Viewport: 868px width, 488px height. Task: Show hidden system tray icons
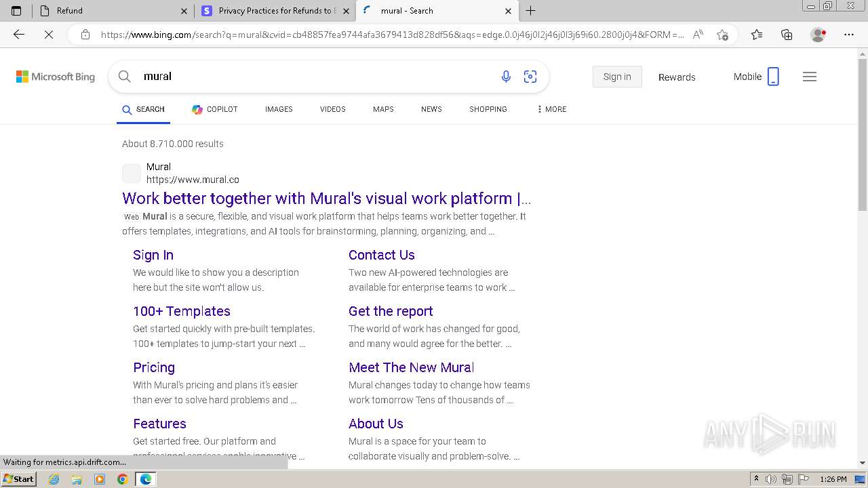click(x=756, y=479)
